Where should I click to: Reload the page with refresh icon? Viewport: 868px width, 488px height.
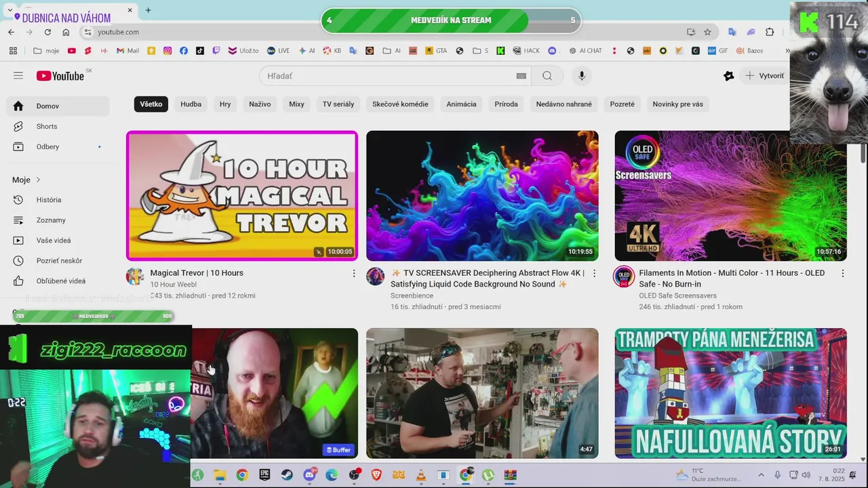coord(47,32)
